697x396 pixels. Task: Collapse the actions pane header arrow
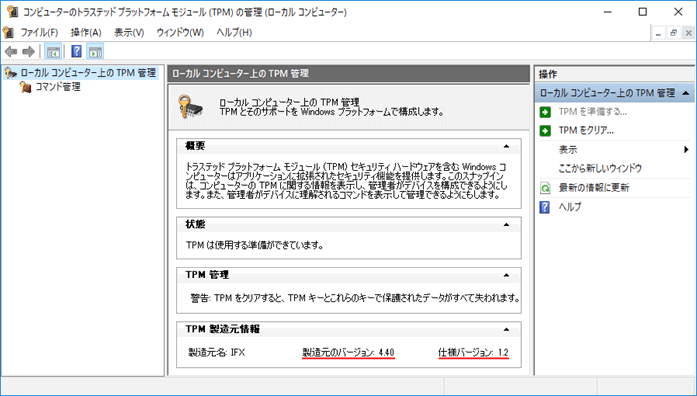pyautogui.click(x=686, y=93)
